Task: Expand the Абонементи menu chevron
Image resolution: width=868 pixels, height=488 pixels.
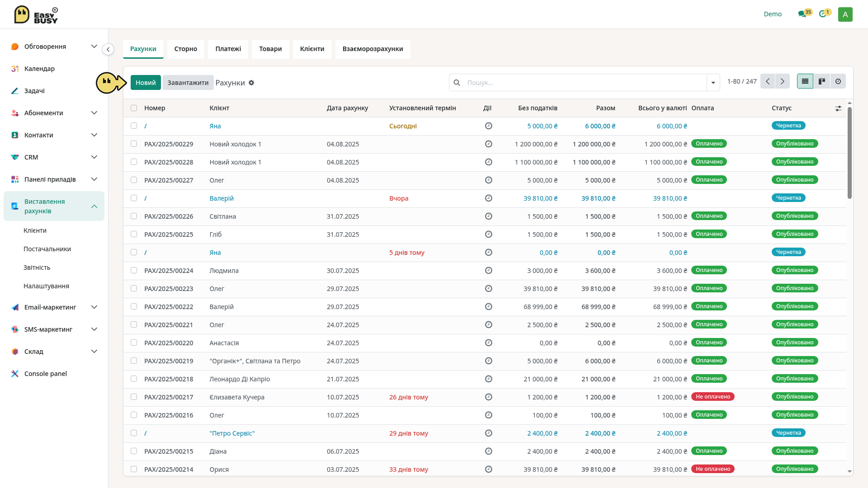Action: [94, 113]
